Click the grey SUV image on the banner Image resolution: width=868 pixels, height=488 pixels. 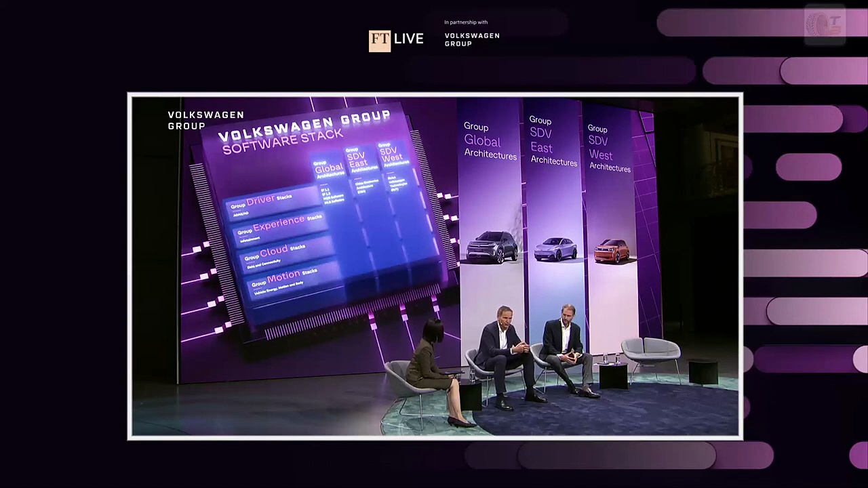click(x=492, y=247)
